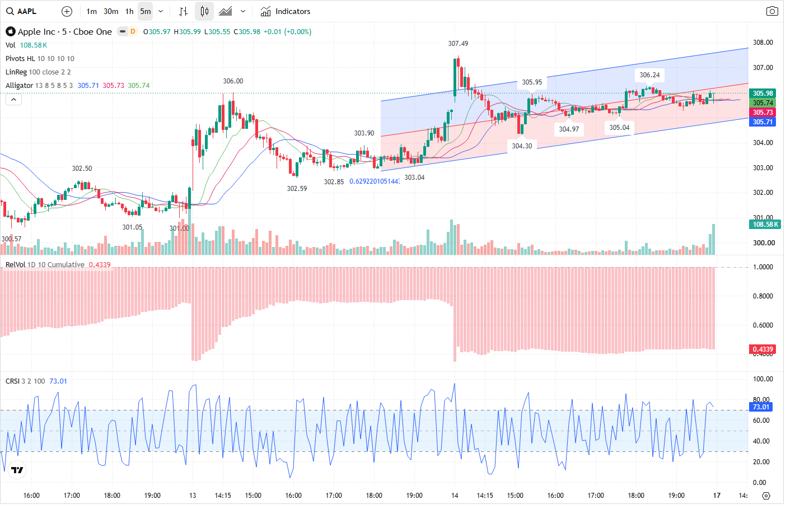Click the 304.30 pivot low label

point(522,146)
